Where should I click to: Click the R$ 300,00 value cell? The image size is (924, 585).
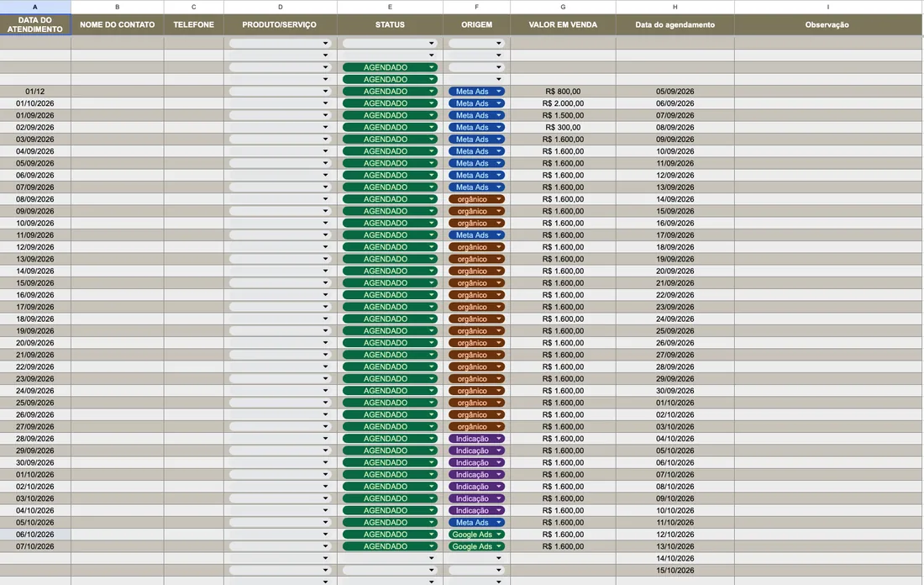563,128
